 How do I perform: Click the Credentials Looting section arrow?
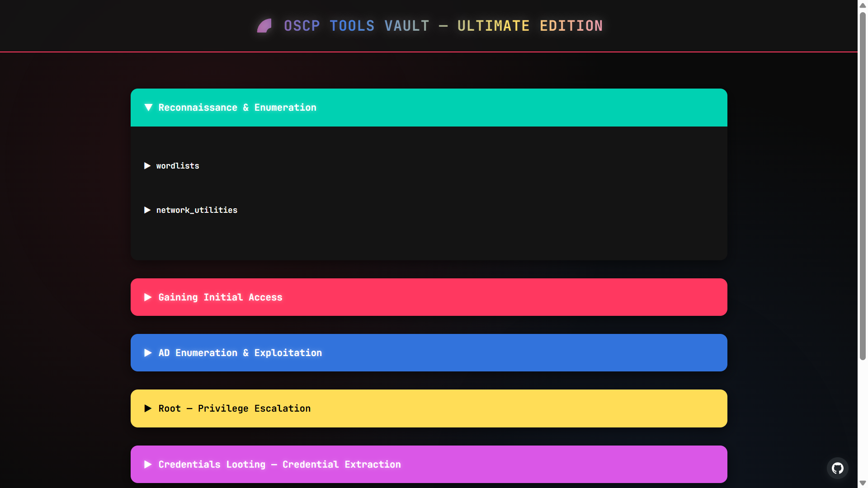148,465
